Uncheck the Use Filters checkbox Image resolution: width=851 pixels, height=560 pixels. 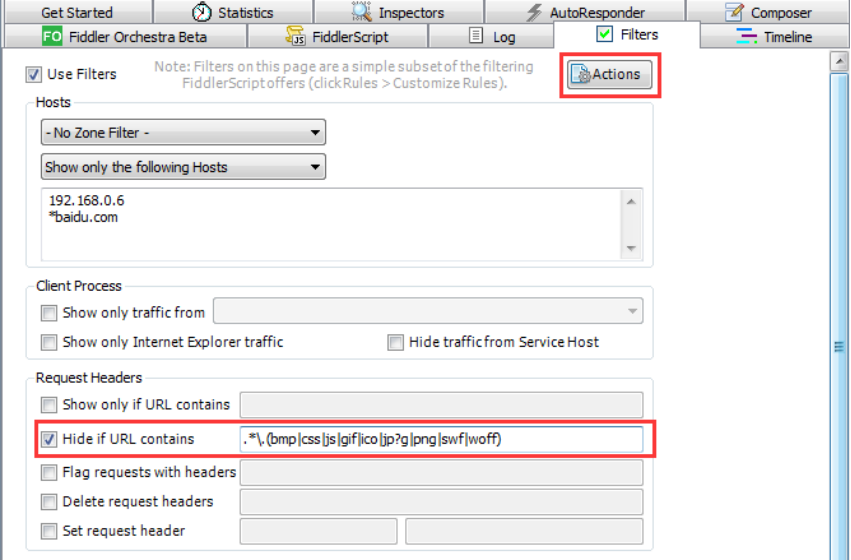[34, 74]
